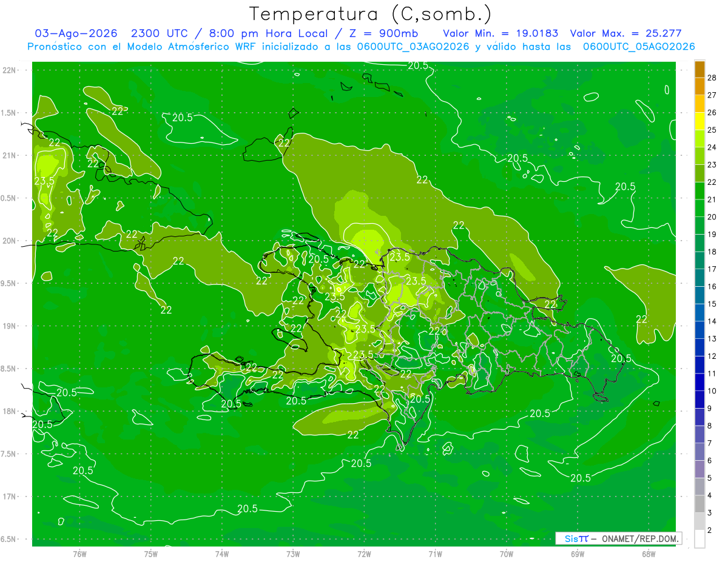Click the gray legend swatch between 3 and 4
This screenshot has height=562, width=728.
point(700,504)
